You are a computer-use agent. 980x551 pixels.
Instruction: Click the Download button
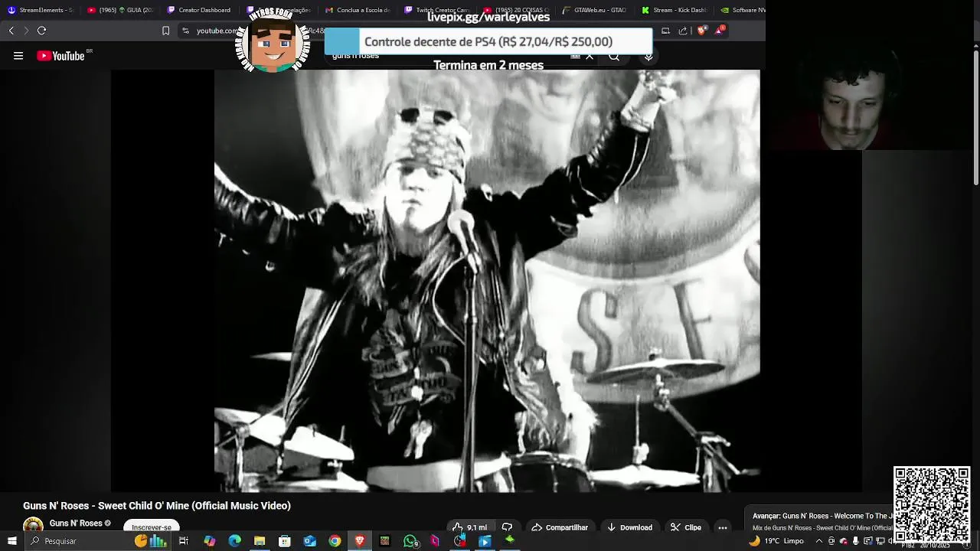[x=629, y=527]
